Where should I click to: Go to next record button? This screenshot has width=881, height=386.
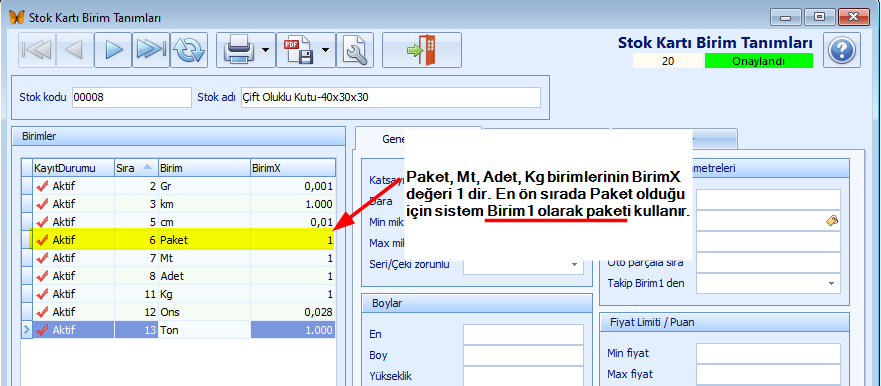(x=113, y=50)
